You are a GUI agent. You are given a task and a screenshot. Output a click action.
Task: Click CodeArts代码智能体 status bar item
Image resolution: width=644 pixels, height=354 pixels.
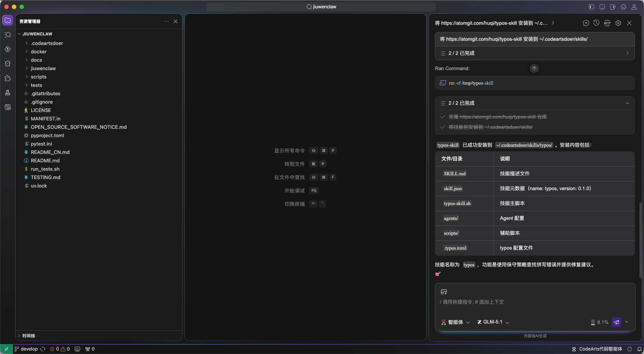pos(597,349)
